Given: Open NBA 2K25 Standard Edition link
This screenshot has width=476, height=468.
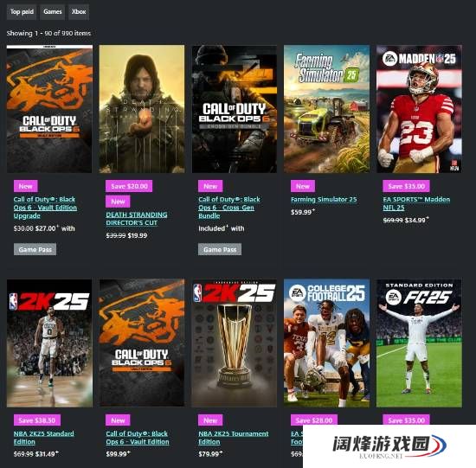Looking at the screenshot, I should coord(44,438).
